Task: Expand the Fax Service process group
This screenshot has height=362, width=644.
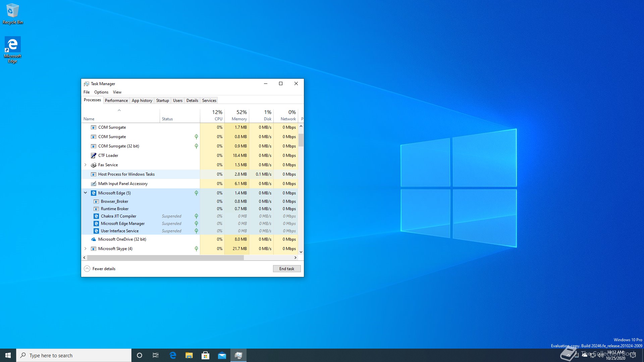Action: click(86, 165)
